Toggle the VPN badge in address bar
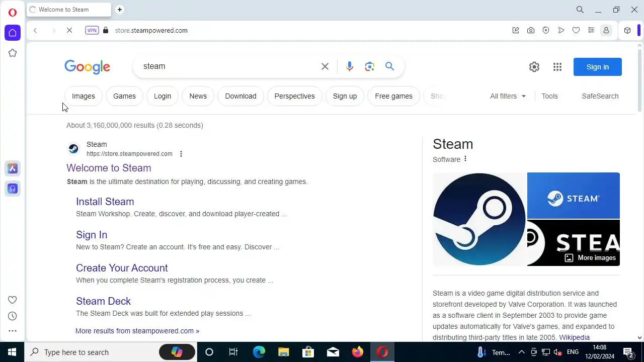This screenshot has height=362, width=644. [92, 30]
